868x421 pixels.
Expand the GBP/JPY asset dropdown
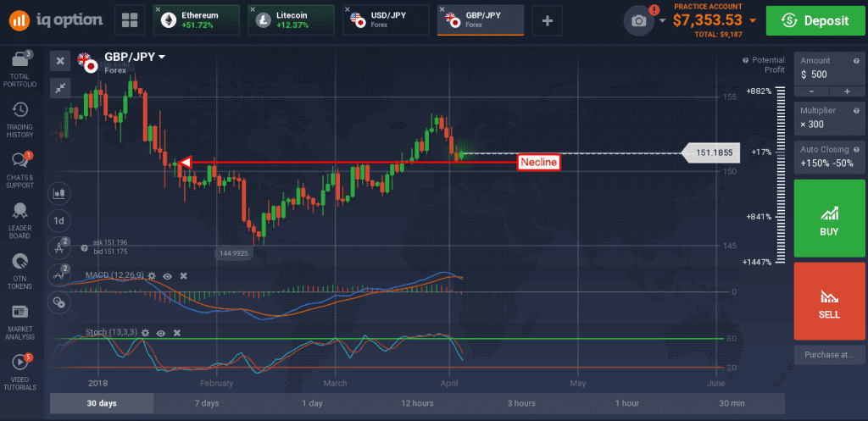pos(162,57)
